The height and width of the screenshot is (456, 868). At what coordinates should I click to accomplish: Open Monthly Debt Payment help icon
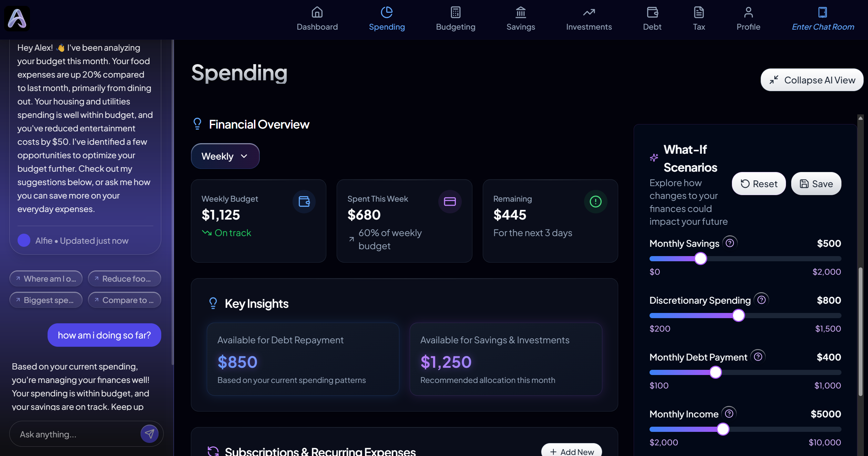coord(758,357)
